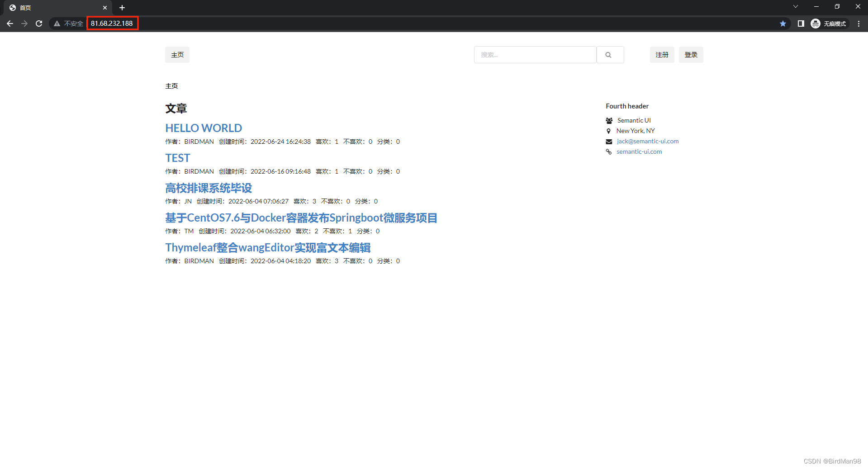Reload the page with the refresh icon

point(39,24)
